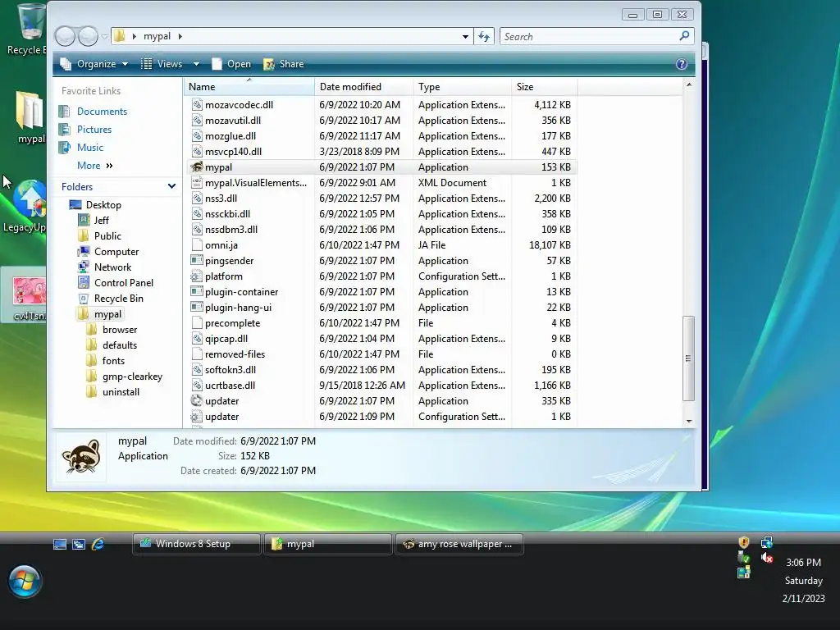Open the address bar history dropdown
The image size is (840, 630).
coord(465,36)
